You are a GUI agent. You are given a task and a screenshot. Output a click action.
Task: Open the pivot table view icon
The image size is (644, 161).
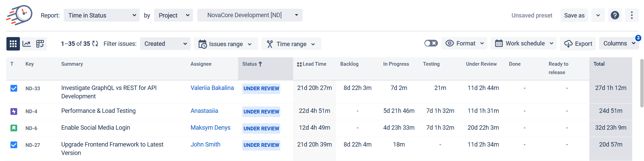(40, 44)
